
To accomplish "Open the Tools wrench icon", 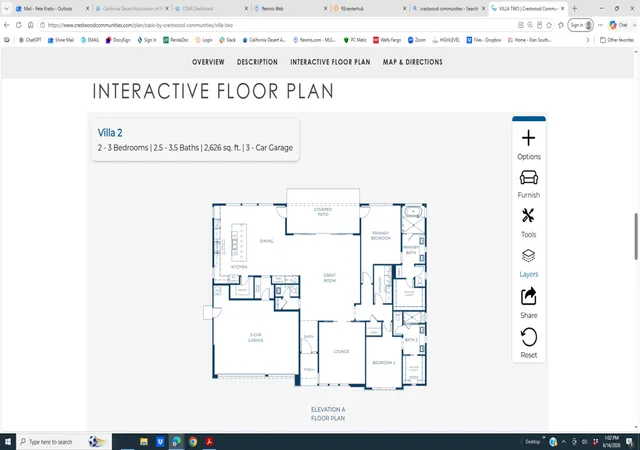I will click(x=528, y=216).
